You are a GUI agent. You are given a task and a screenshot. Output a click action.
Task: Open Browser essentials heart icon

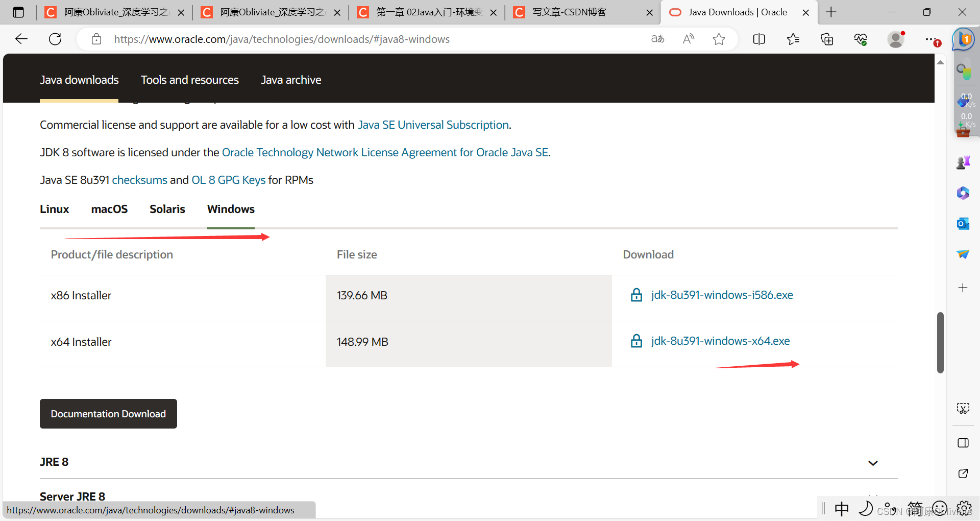861,39
